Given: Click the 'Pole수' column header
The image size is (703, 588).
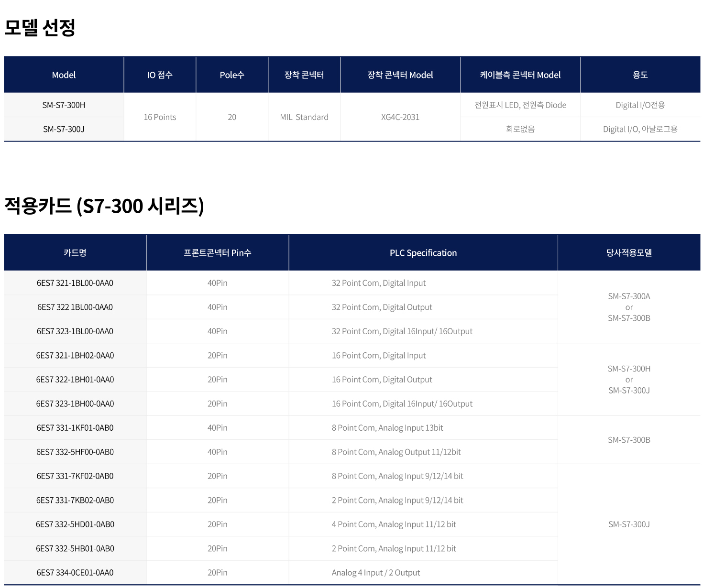Looking at the screenshot, I should click(232, 75).
